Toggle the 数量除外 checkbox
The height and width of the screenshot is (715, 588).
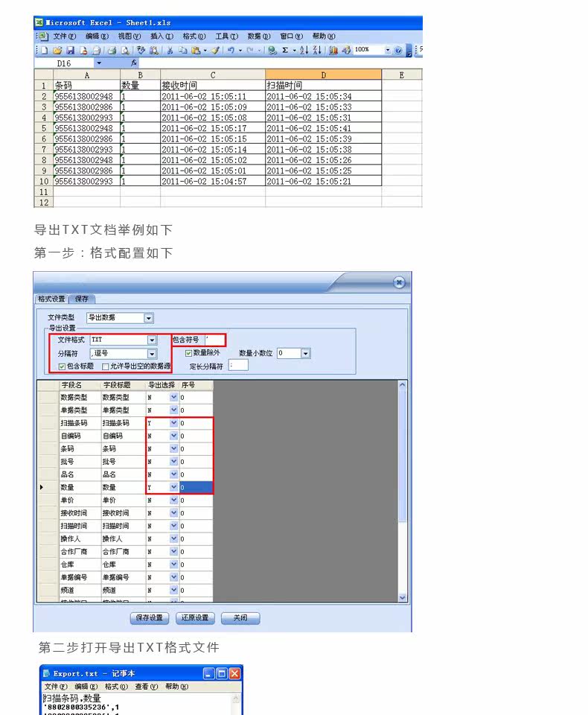(x=188, y=353)
